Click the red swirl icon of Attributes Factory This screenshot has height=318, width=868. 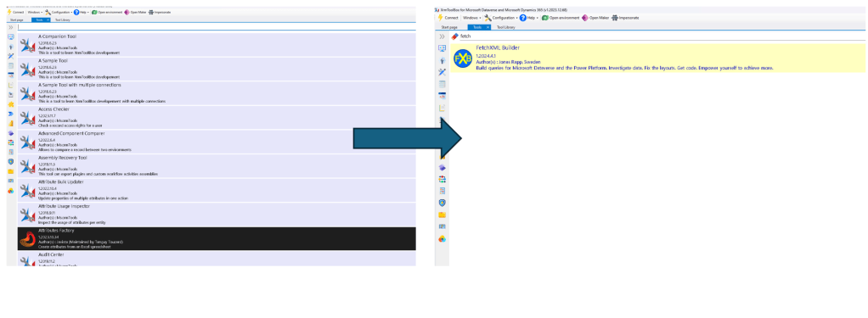coord(27,239)
